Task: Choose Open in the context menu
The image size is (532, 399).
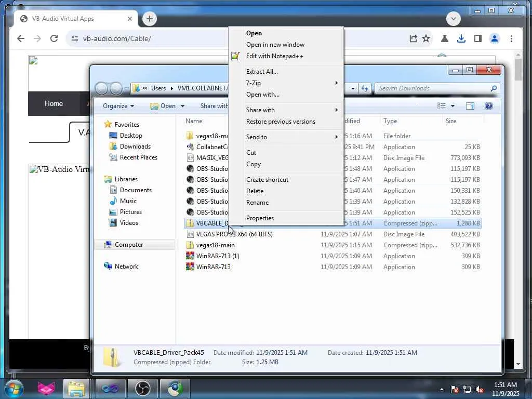Action: (x=254, y=33)
